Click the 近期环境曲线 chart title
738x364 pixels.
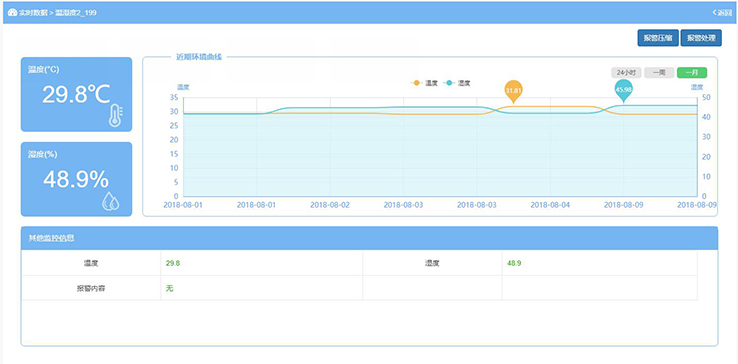tap(199, 57)
